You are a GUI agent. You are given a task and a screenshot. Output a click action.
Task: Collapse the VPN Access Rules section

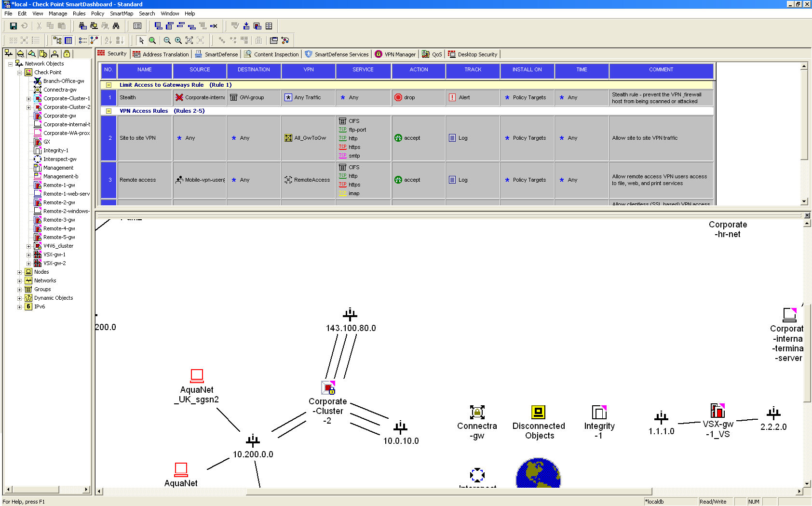(x=108, y=111)
